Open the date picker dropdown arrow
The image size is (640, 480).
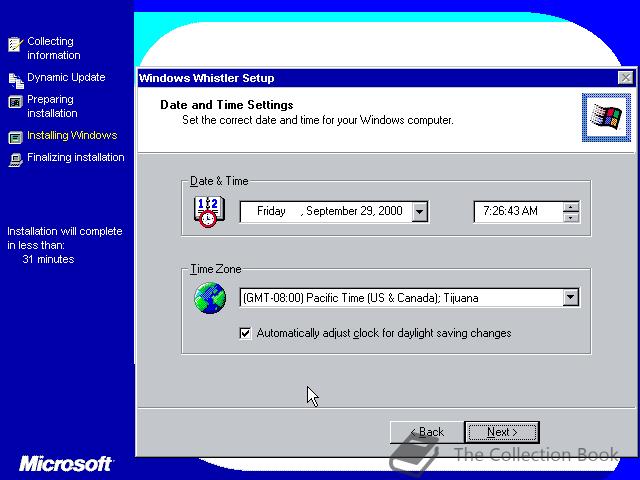coord(419,211)
